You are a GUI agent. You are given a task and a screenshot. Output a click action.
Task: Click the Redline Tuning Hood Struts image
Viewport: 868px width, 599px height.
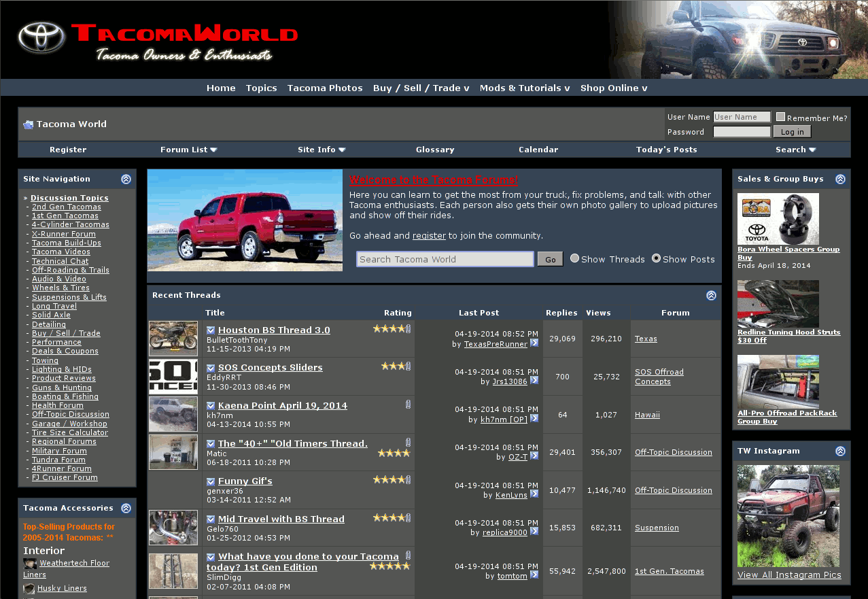coord(778,304)
